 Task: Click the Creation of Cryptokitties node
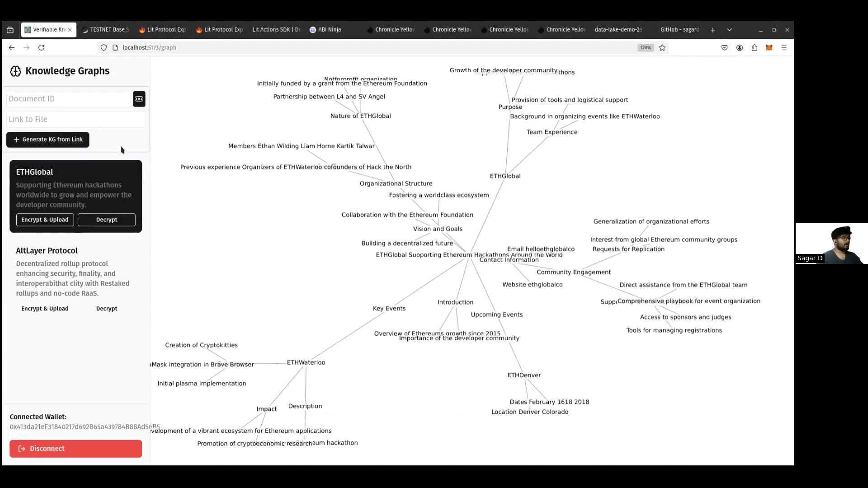[x=201, y=345]
